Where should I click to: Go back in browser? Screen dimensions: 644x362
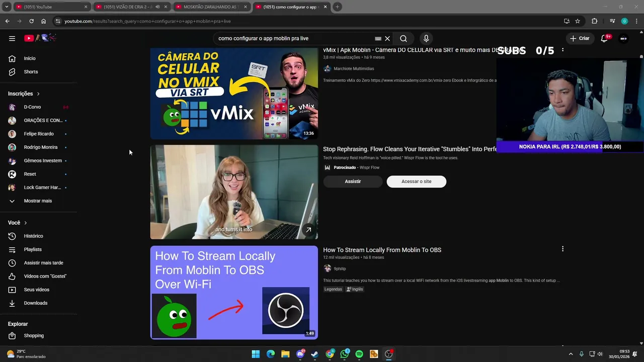[x=7, y=21]
